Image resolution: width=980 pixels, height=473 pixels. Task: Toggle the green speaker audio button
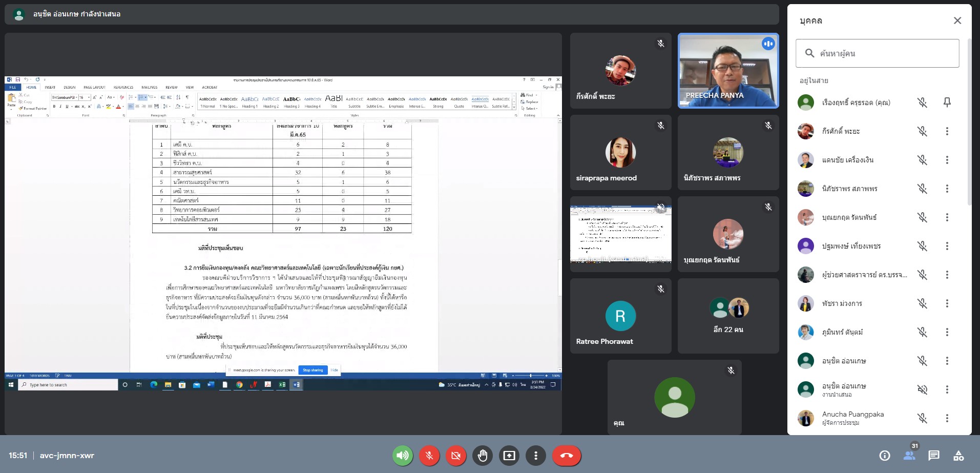[x=403, y=456]
